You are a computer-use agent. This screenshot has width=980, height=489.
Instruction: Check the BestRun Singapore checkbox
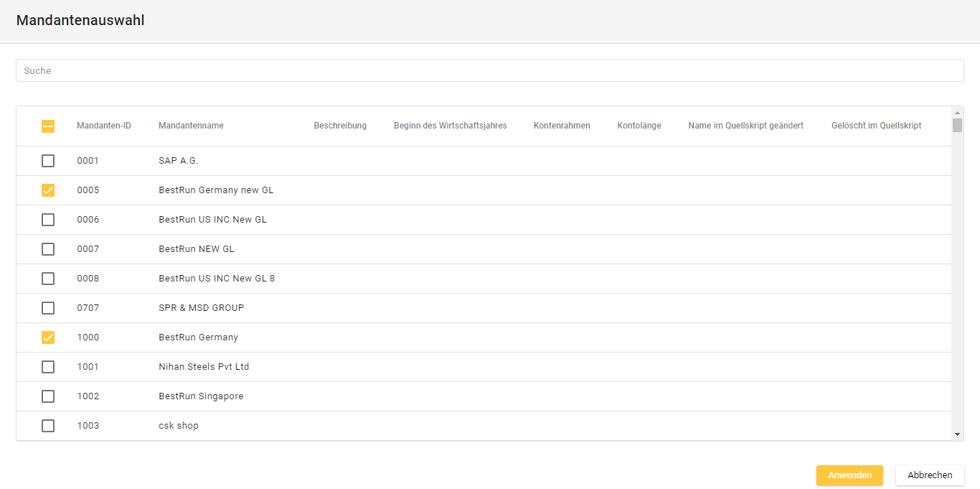(x=48, y=396)
